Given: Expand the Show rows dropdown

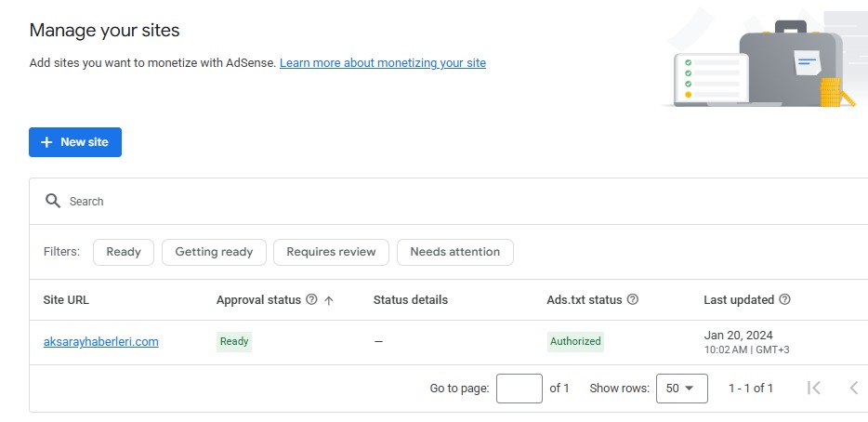Looking at the screenshot, I should click(x=681, y=389).
